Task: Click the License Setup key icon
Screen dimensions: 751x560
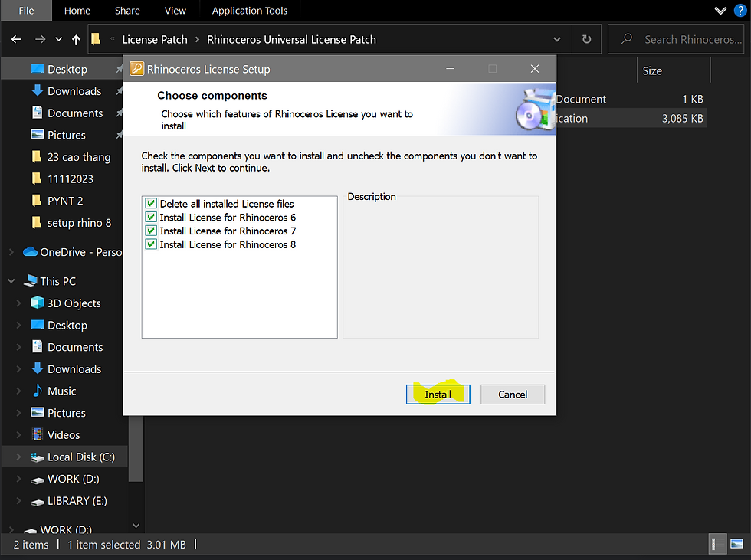Action: [137, 69]
